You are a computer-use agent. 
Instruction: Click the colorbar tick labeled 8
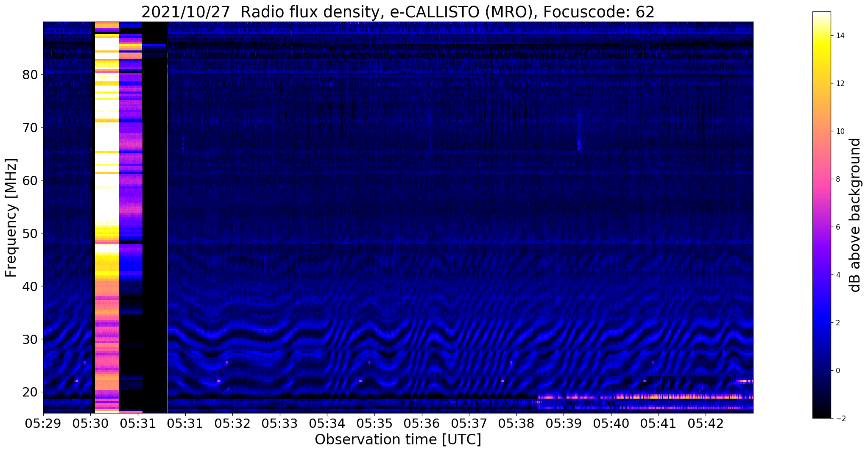tap(837, 180)
